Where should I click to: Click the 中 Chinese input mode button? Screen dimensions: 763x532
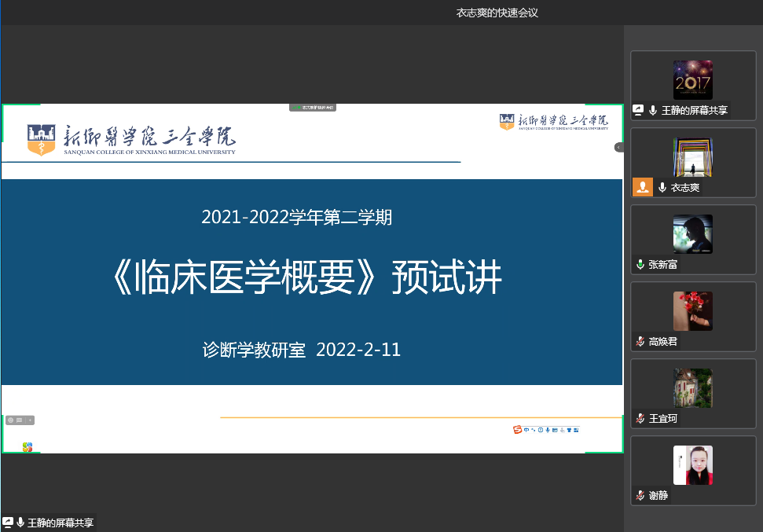tap(526, 429)
